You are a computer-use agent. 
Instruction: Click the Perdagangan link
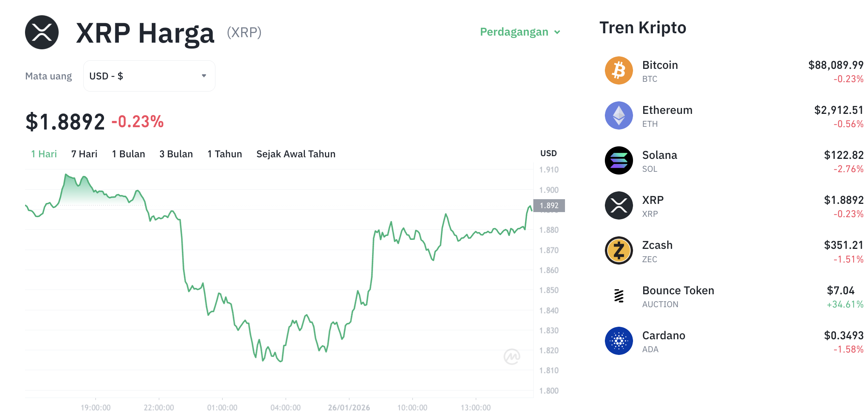coord(514,32)
